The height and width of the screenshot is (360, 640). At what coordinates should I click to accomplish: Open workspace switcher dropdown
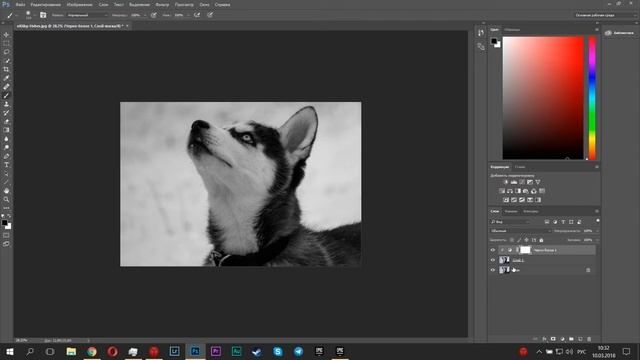click(x=605, y=15)
